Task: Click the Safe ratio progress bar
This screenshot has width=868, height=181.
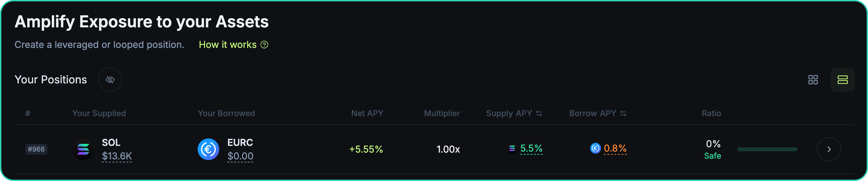Action: (767, 149)
